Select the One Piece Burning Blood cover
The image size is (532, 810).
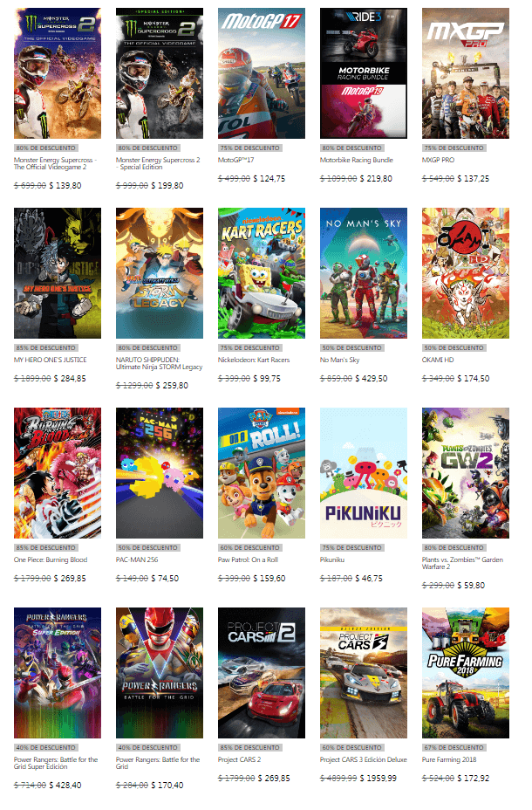(58, 473)
